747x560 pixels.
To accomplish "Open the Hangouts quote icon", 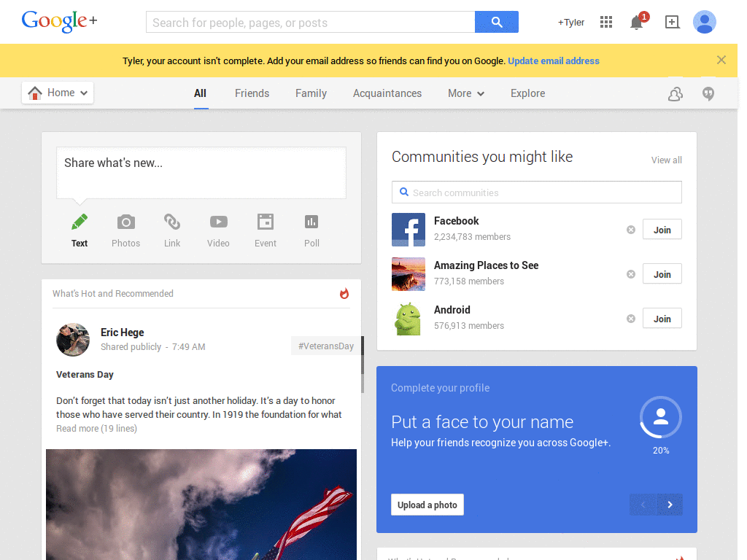I will click(708, 94).
